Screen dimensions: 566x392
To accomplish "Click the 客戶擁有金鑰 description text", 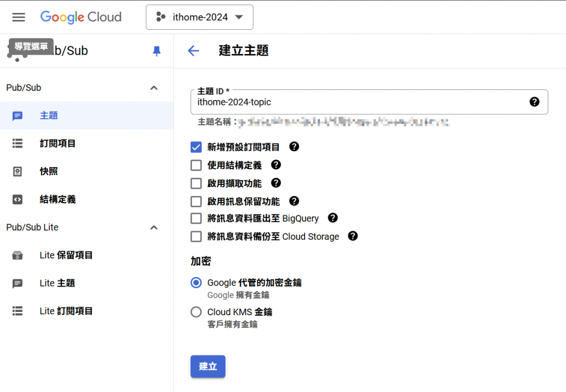I will pyautogui.click(x=233, y=324).
